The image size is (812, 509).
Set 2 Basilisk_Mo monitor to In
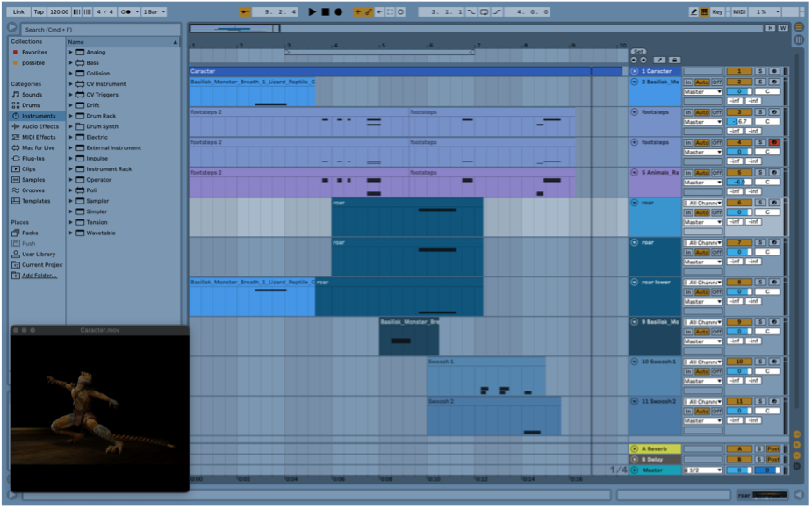click(x=688, y=82)
